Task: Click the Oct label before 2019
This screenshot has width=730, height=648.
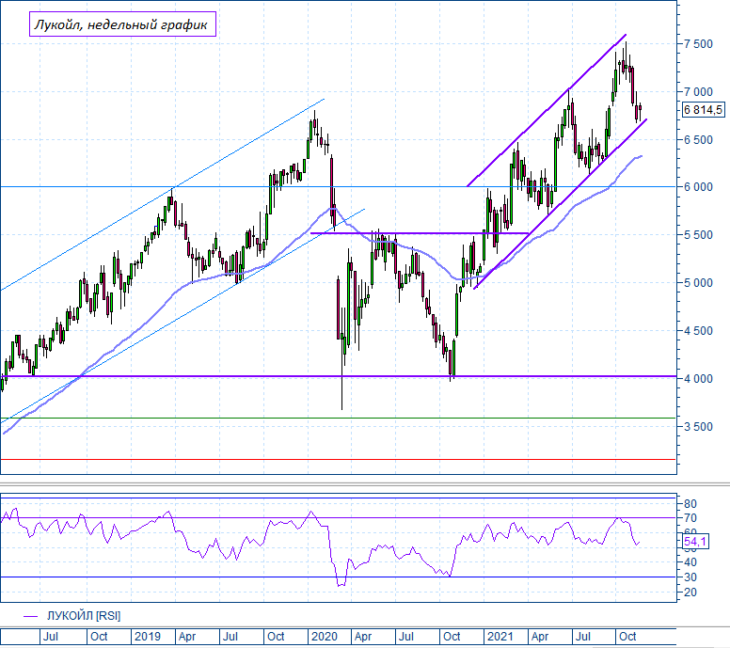Action: (99, 636)
